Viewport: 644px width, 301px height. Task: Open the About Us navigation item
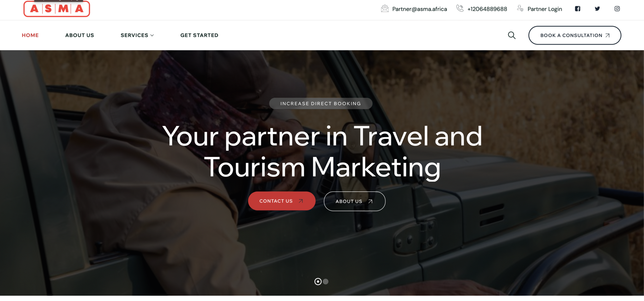click(x=79, y=35)
